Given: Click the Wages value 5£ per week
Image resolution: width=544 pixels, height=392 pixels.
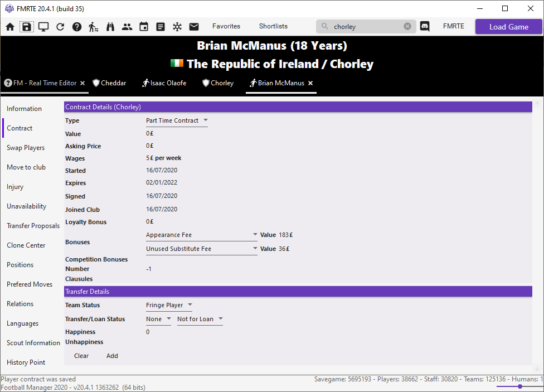Looking at the screenshot, I should pyautogui.click(x=164, y=158).
